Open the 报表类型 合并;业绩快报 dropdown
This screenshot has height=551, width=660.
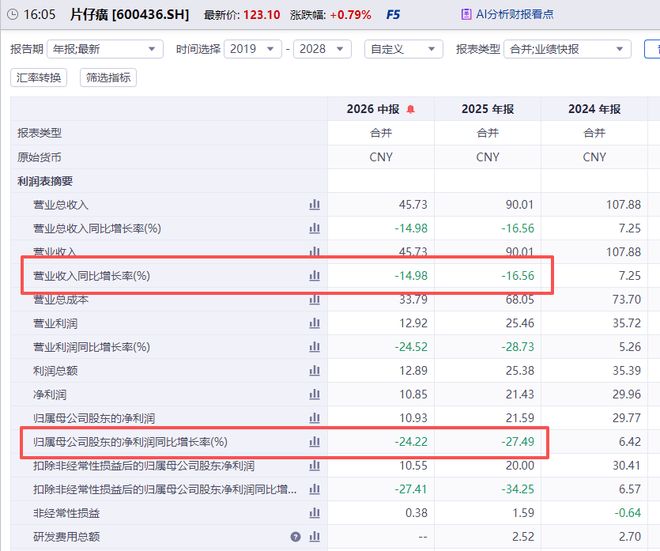pyautogui.click(x=567, y=49)
